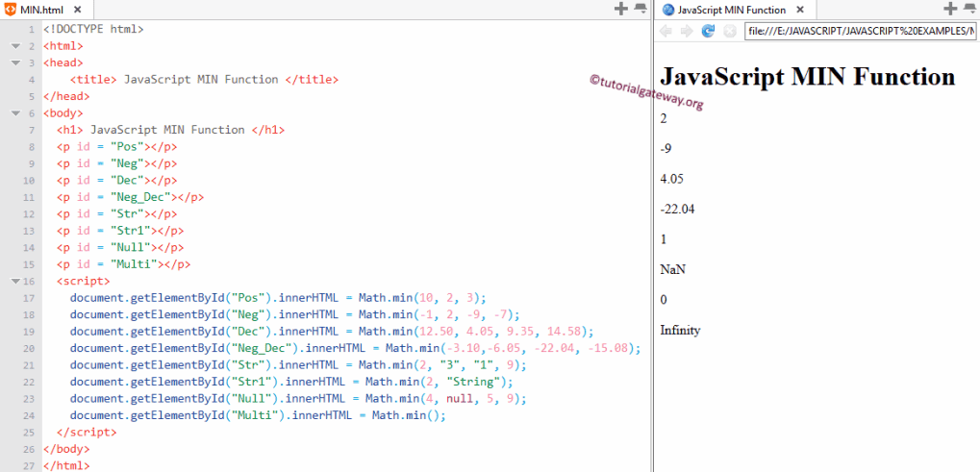Select the JavaScript MIN Function preview tab
Screen dimensions: 980x472
point(736,10)
